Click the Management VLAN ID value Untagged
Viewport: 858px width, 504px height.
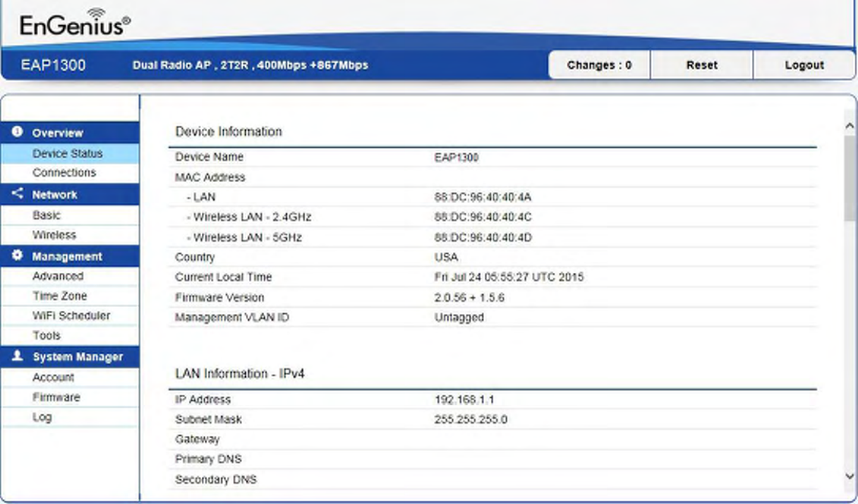[459, 318]
